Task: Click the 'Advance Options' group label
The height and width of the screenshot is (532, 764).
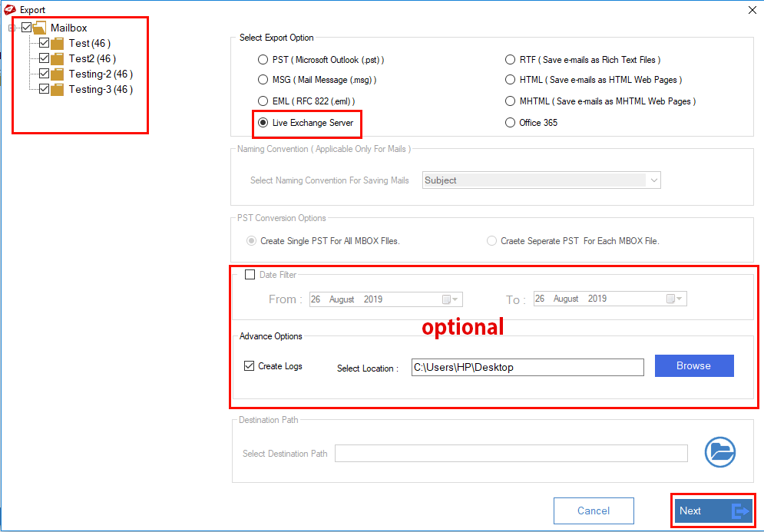Action: coord(270,336)
